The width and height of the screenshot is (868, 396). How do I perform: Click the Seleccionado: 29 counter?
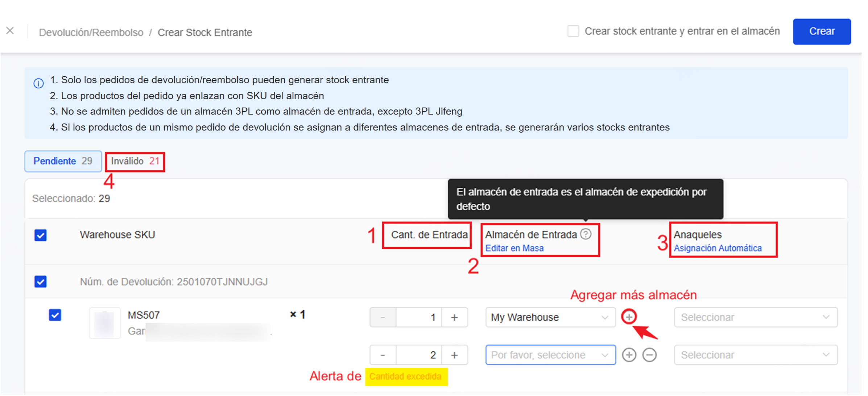coord(71,199)
